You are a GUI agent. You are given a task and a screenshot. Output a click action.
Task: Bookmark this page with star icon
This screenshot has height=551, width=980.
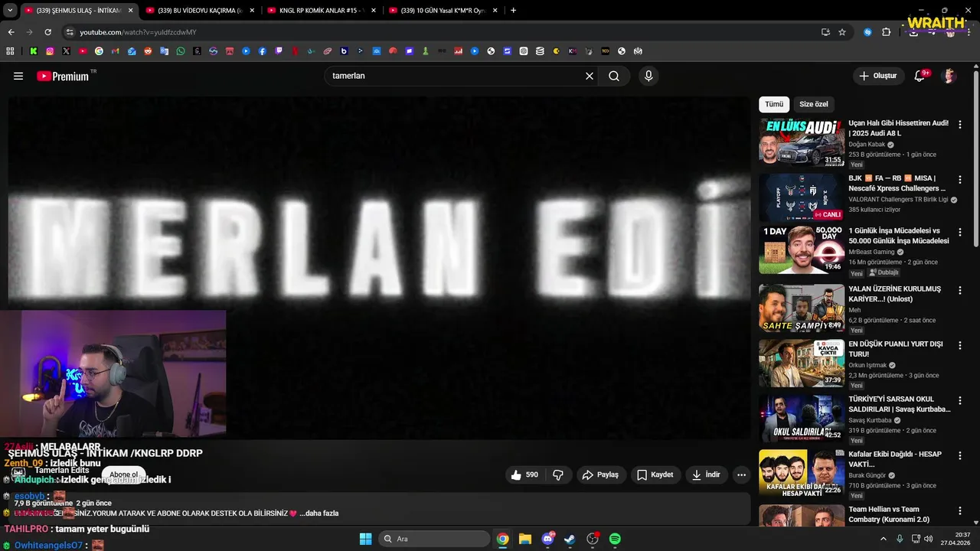tap(842, 32)
